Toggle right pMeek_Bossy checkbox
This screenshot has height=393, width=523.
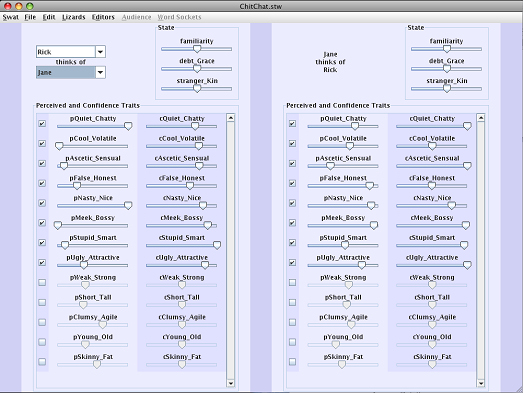tap(292, 223)
